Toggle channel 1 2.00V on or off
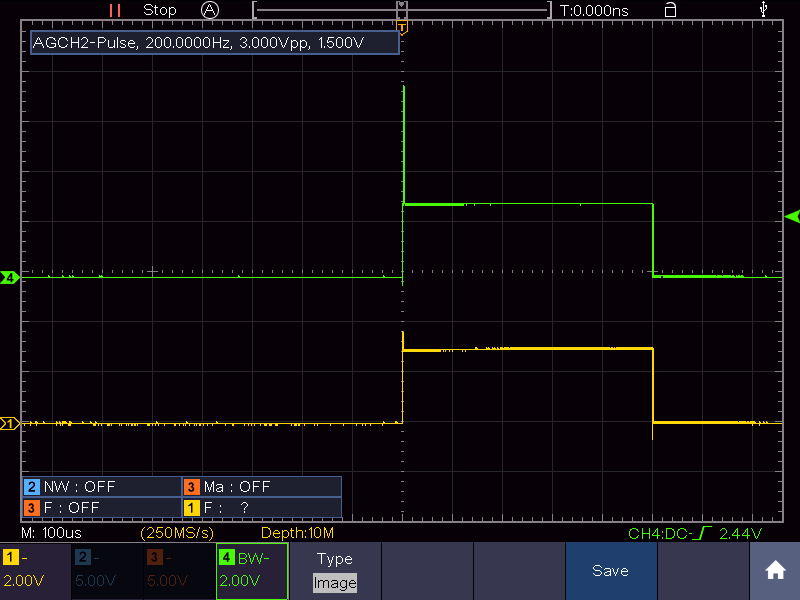The height and width of the screenshot is (600, 800). click(36, 570)
